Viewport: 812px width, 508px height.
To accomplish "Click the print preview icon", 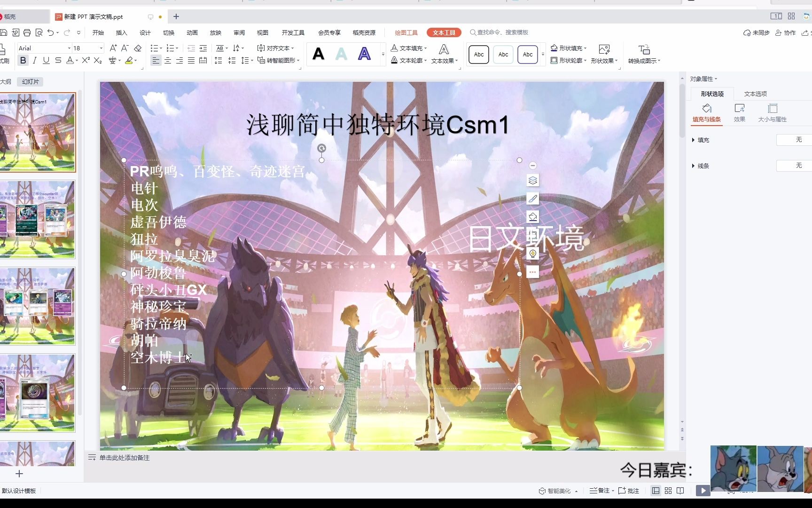I will click(39, 32).
